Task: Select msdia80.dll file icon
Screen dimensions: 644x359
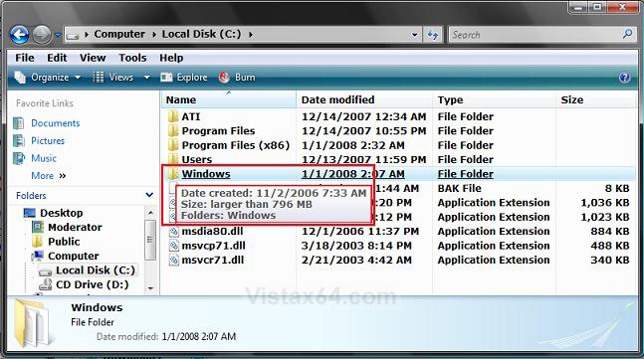Action: coord(174,232)
